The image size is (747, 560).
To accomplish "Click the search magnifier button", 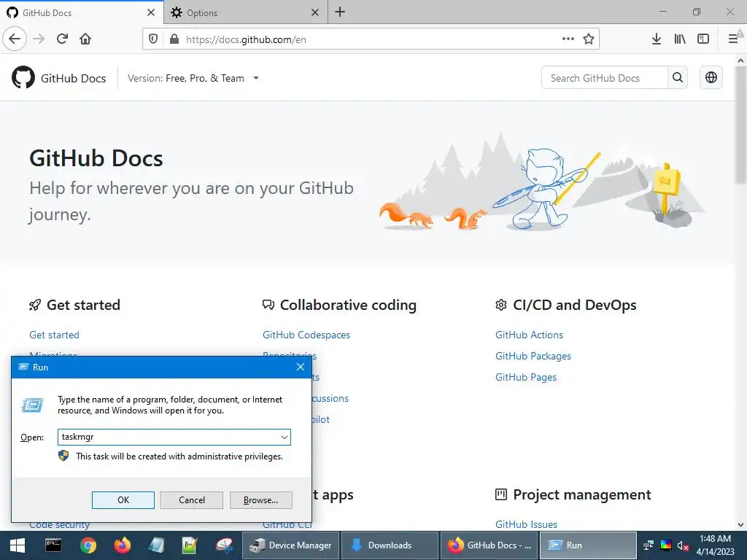I will click(x=678, y=77).
